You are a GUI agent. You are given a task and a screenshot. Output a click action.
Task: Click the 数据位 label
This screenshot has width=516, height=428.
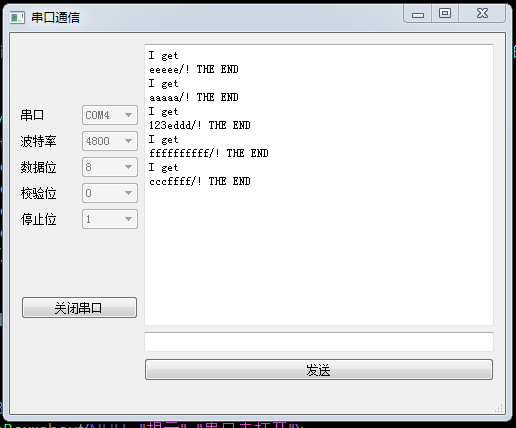[38, 167]
